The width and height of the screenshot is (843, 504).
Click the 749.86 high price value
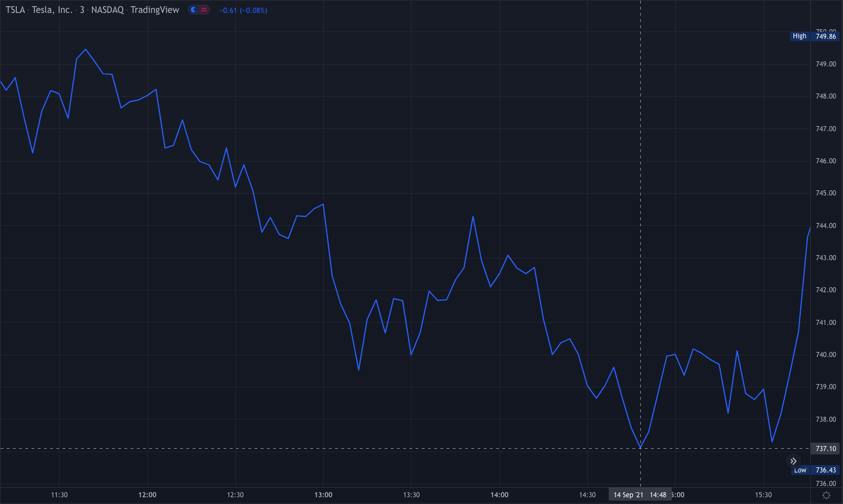(826, 36)
